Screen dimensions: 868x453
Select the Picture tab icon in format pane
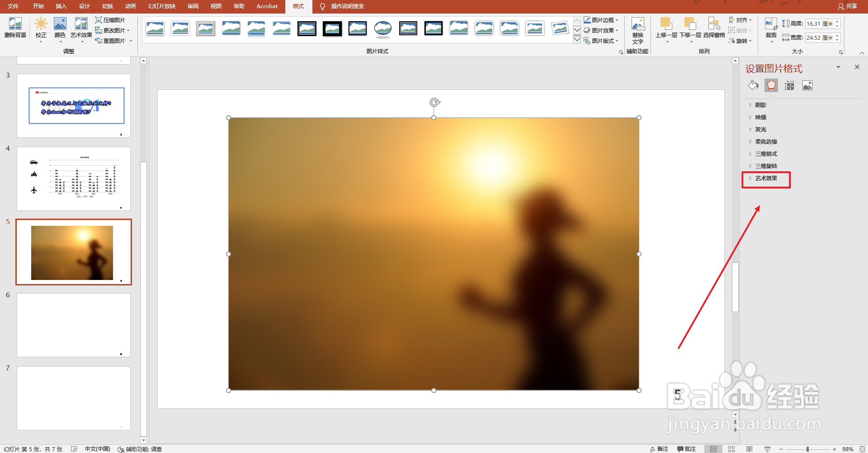tap(807, 85)
